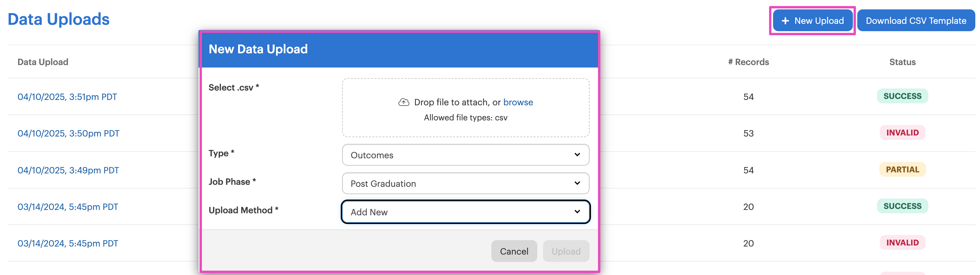Click the Status column header
This screenshot has width=980, height=275.
tap(902, 62)
